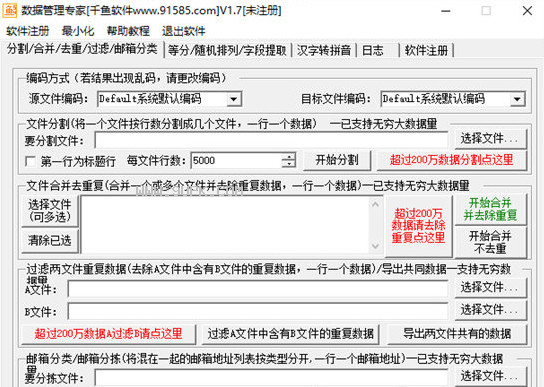The image size is (544, 387).
Task: Click 过滤A文件中含有B文件的重复数据 button
Action: 290,334
